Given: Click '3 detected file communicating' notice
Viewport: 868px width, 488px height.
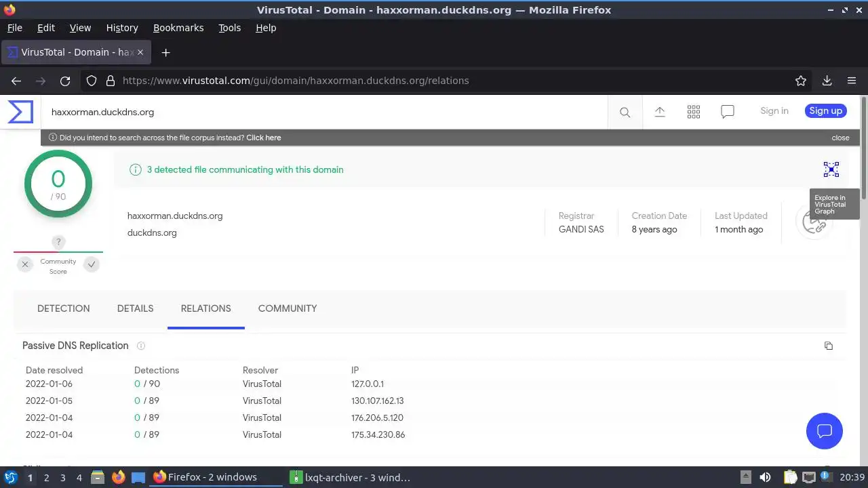Looking at the screenshot, I should tap(245, 169).
